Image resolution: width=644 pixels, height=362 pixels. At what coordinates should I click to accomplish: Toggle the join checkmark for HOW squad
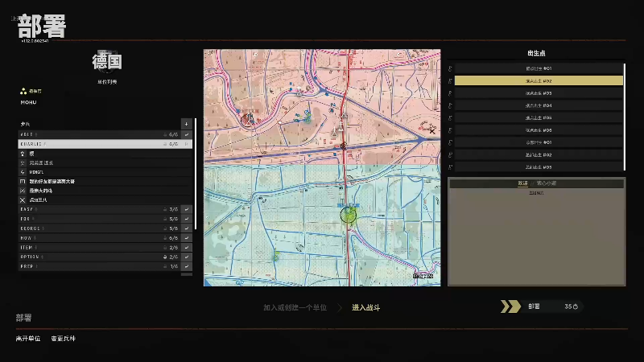click(187, 238)
